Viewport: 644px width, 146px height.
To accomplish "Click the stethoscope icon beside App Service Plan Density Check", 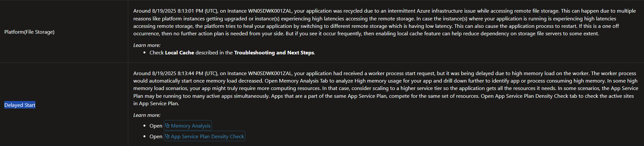I will coord(167,136).
